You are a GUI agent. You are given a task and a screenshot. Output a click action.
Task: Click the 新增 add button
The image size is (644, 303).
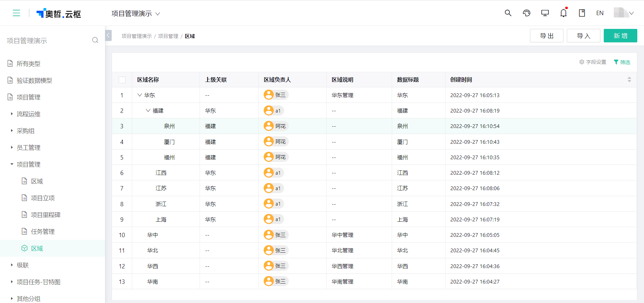tap(621, 36)
